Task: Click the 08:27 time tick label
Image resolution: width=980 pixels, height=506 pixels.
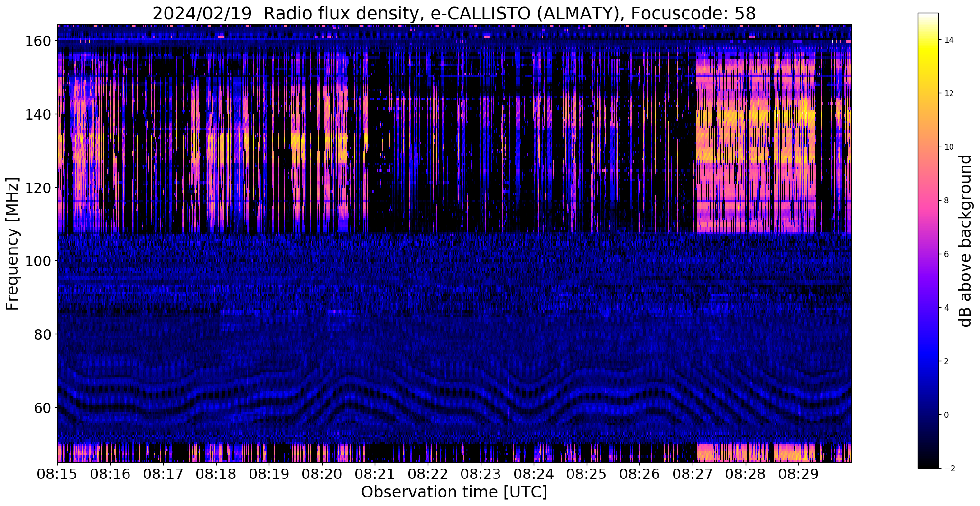Action: tap(693, 474)
